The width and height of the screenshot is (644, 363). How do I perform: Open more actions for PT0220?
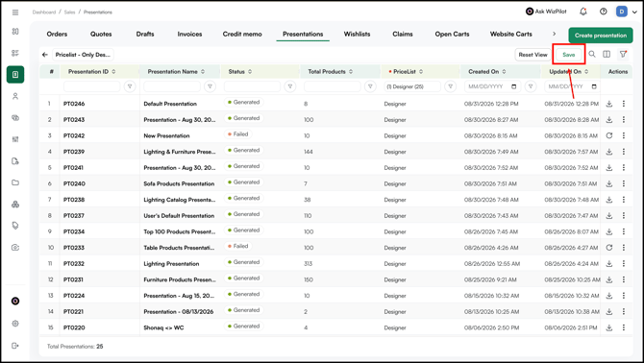(624, 327)
